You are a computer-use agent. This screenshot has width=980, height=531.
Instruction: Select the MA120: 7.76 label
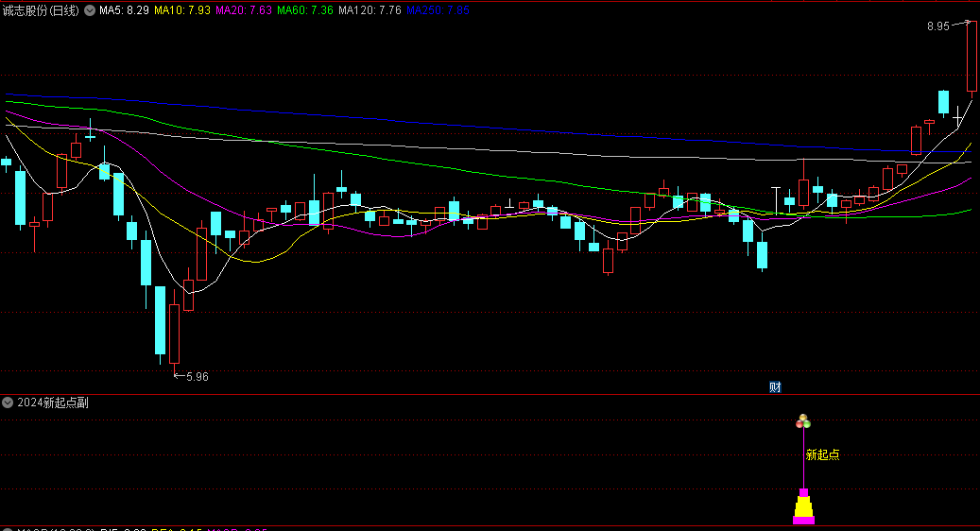(x=370, y=10)
